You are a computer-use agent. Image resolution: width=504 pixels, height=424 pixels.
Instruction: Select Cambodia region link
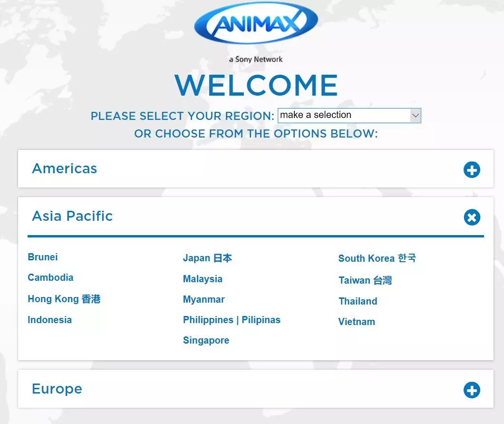pos(50,277)
